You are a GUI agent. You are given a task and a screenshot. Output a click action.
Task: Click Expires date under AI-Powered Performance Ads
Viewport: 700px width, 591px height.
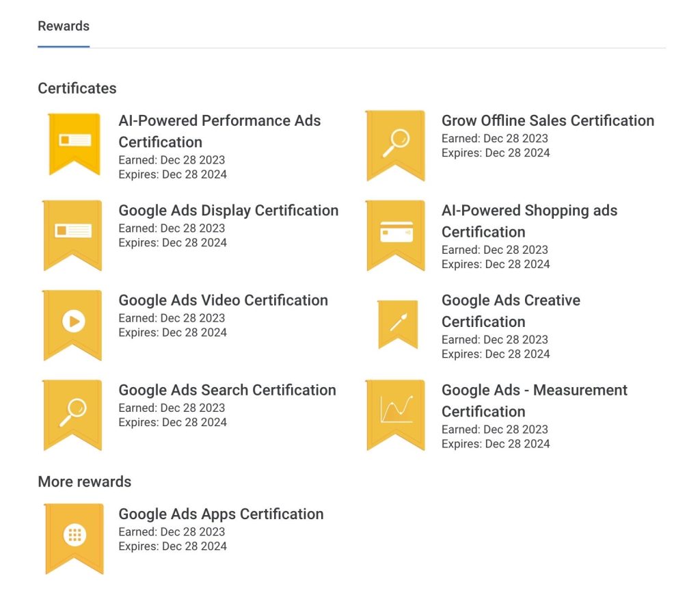172,174
